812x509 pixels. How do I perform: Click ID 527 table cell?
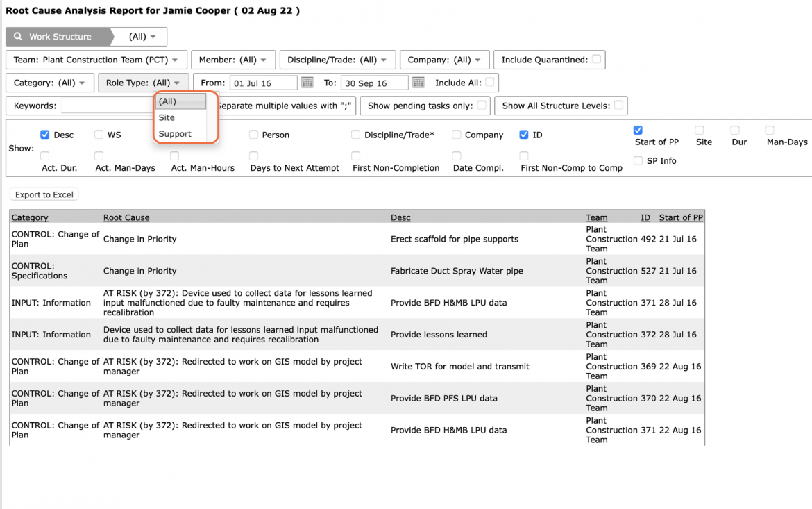click(648, 271)
